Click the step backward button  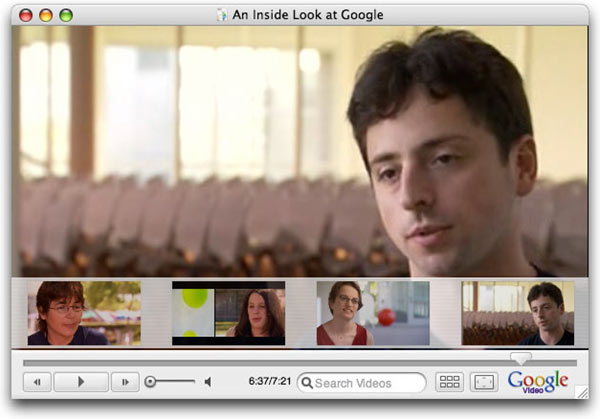pos(37,382)
